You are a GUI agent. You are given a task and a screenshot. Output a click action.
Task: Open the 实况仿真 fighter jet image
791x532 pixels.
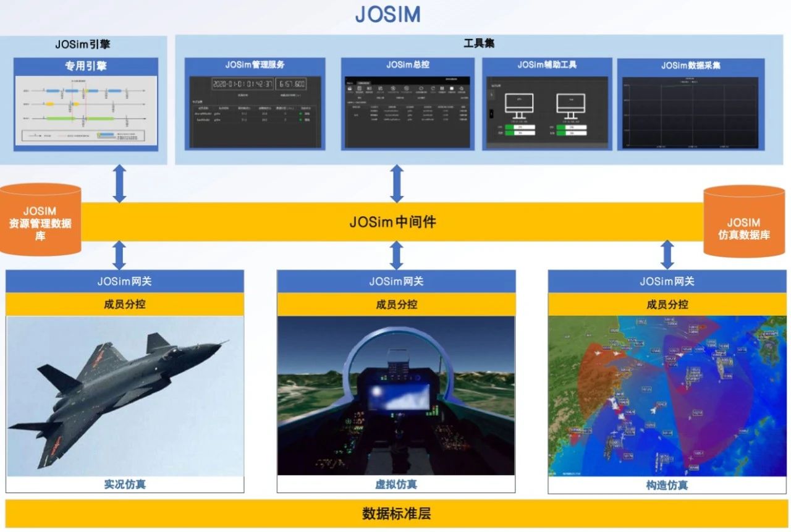(125, 395)
